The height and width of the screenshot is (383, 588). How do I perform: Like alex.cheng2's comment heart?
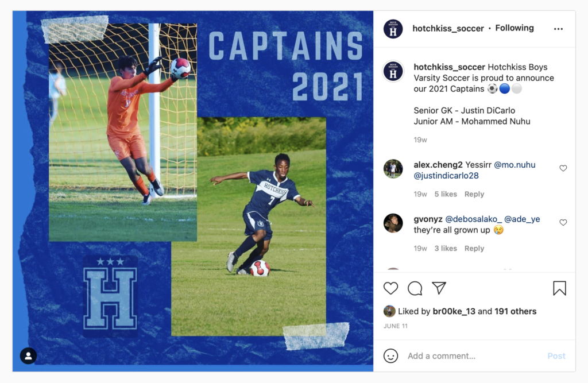pos(563,168)
